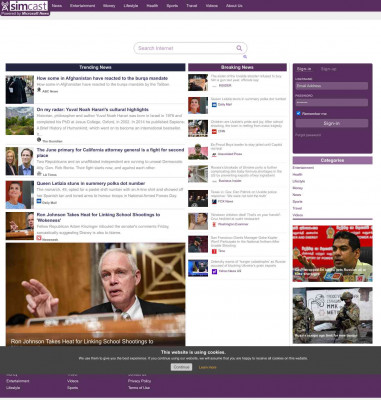Click the soldiers image in the sidebar
The height and width of the screenshot is (400, 381).
332,315
